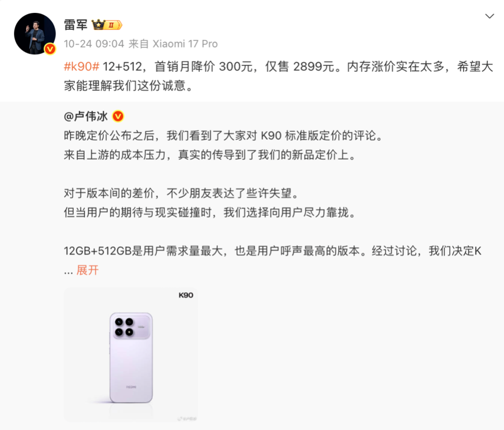Click verified badge next to 卢伟冰
The width and height of the screenshot is (504, 430).
tap(118, 116)
